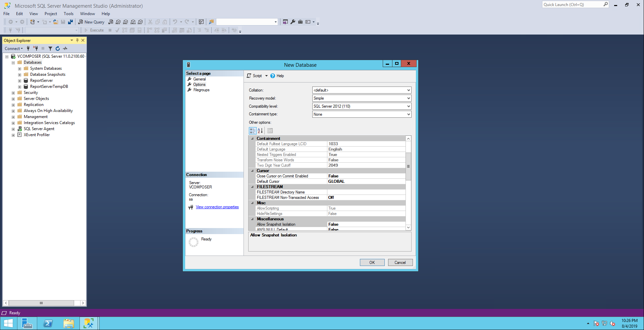644x330 pixels.
Task: Open the Tools menu
Action: [68, 14]
